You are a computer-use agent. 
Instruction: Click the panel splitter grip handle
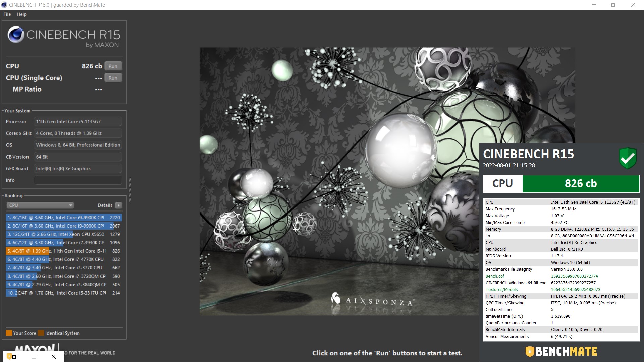pyautogui.click(x=130, y=190)
